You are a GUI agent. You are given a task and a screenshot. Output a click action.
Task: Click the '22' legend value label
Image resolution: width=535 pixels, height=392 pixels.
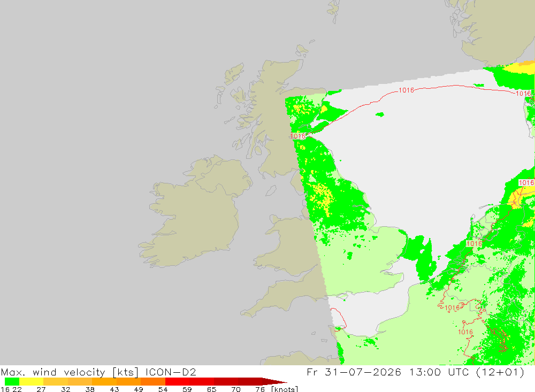(17, 389)
